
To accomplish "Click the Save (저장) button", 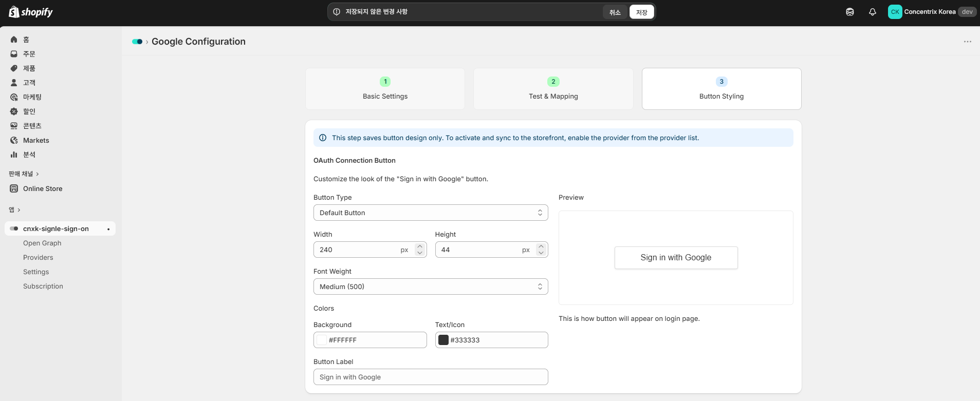I will click(x=642, y=12).
